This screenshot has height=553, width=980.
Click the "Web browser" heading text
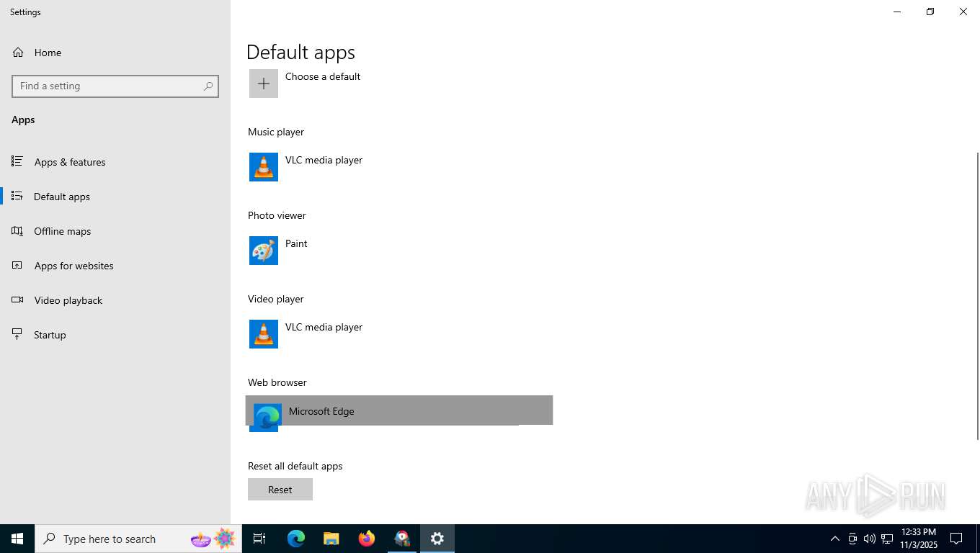277,382
